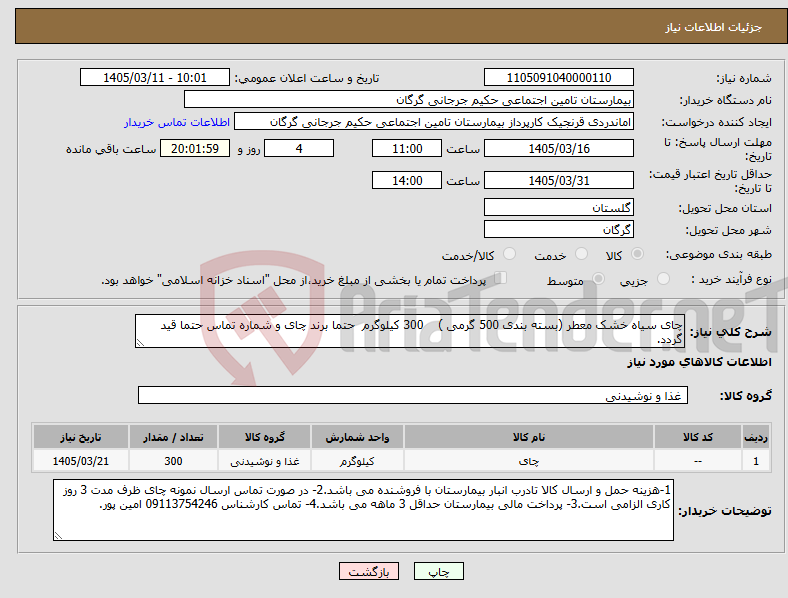Toggle the Islamic treasury payment checkbox
Image resolution: width=788 pixels, height=598 pixels.
point(501,278)
